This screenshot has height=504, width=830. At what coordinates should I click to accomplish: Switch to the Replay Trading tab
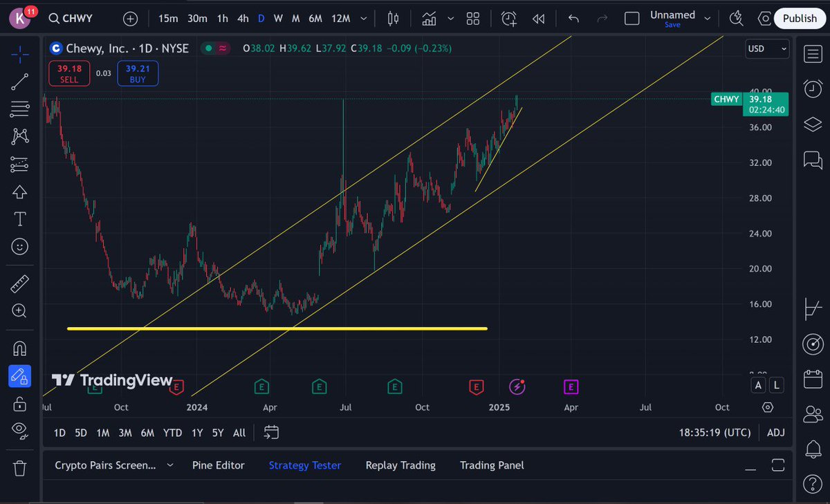coord(400,465)
